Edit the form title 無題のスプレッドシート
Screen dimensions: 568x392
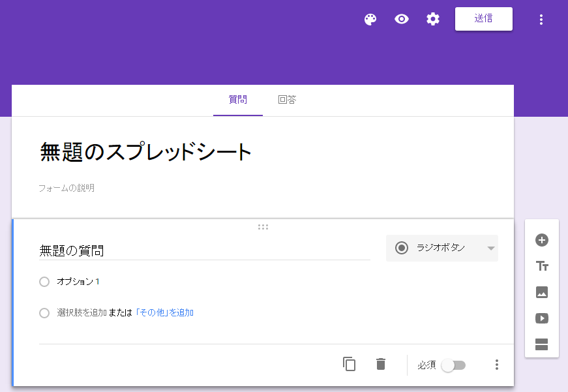click(x=145, y=151)
